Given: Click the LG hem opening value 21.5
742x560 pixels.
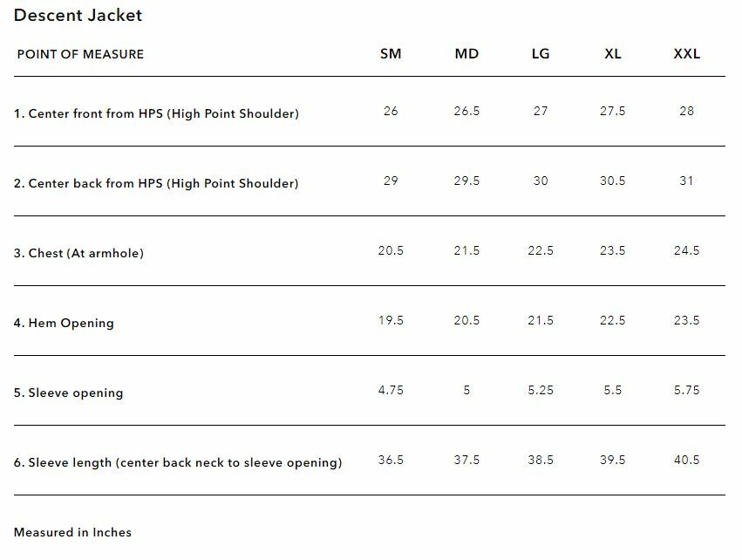Looking at the screenshot, I should point(541,320).
